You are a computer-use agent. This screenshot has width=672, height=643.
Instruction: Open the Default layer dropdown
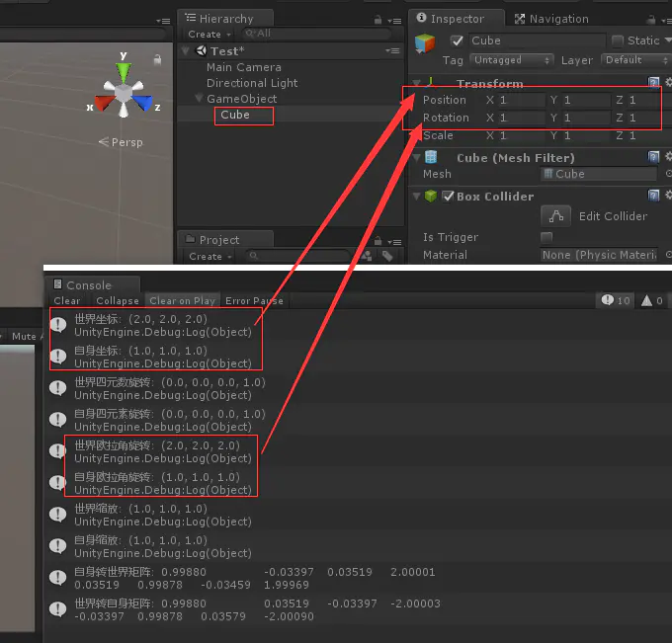coord(635,60)
